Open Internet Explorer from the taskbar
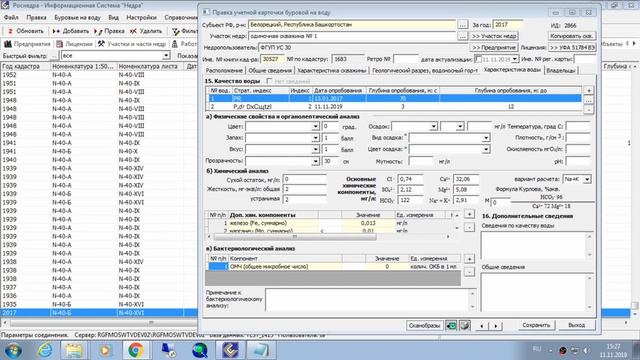Screen dimensions: 640x360 pos(44,350)
